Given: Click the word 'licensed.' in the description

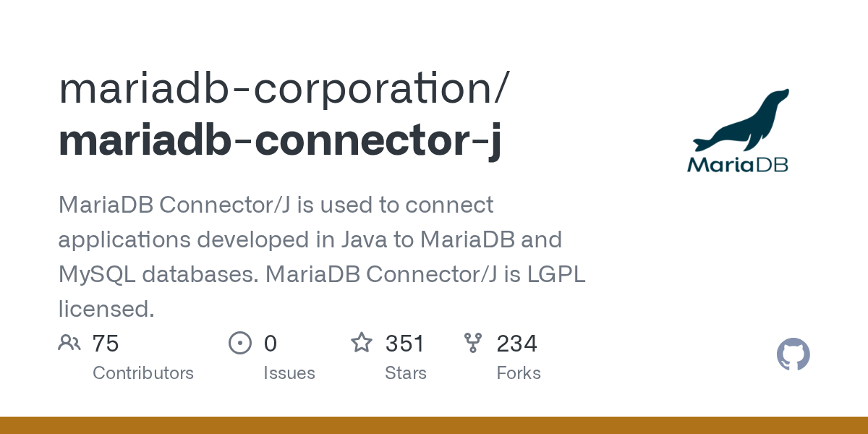Looking at the screenshot, I should [x=106, y=309].
